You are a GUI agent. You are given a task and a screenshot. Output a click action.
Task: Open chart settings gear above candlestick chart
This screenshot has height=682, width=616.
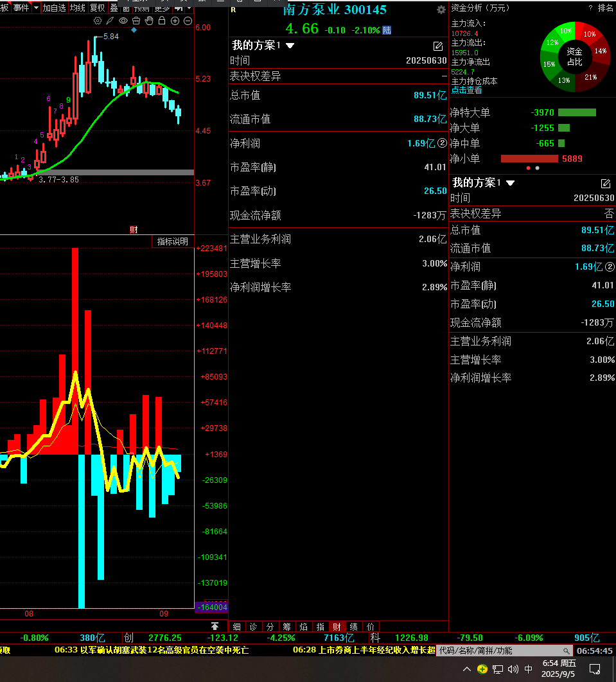click(98, 21)
